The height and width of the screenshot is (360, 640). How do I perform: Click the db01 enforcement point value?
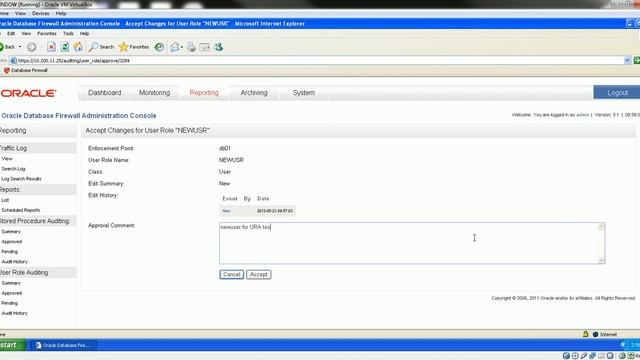click(225, 148)
